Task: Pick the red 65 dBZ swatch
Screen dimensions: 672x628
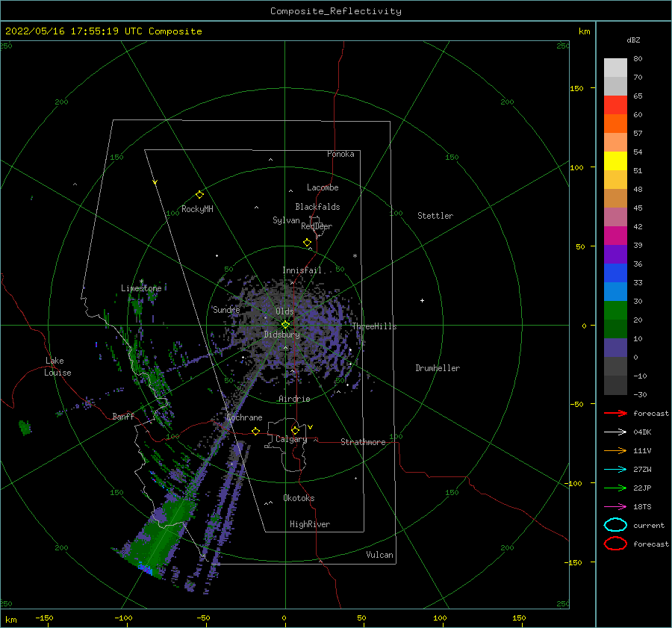Action: 615,105
